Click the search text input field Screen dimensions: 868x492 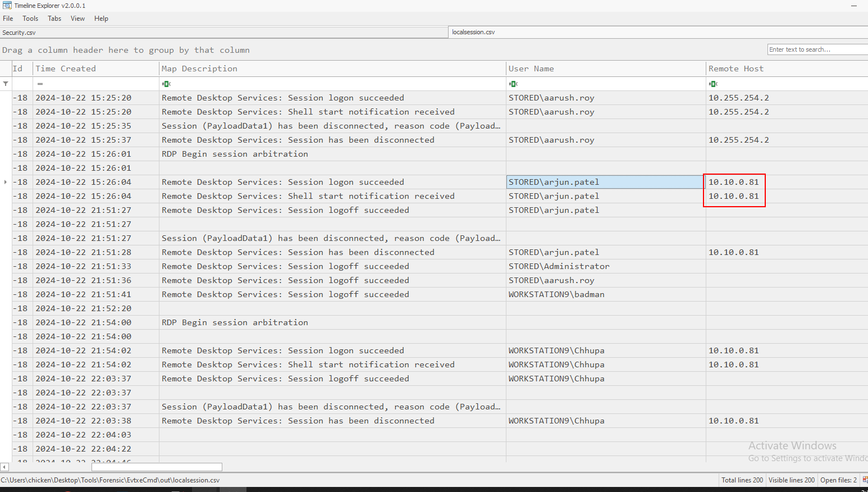click(817, 49)
